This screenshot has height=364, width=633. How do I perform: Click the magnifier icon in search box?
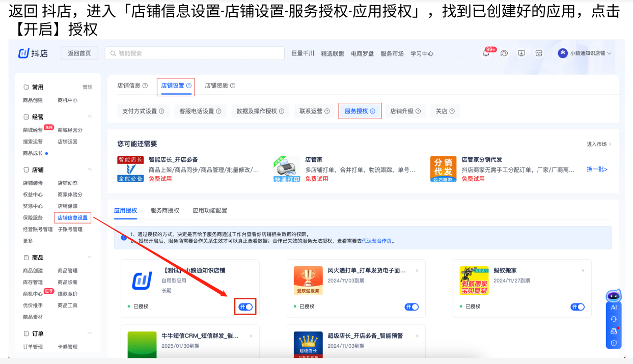pyautogui.click(x=113, y=53)
